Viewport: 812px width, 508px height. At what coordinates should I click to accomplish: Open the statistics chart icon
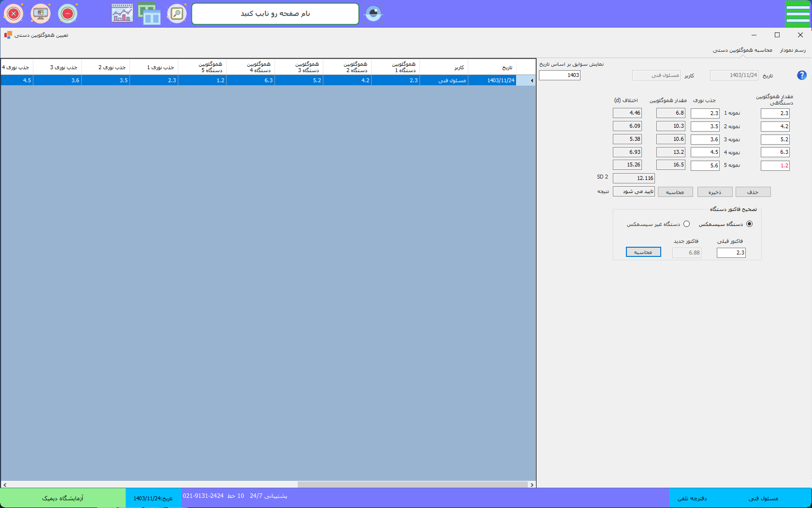(x=122, y=14)
